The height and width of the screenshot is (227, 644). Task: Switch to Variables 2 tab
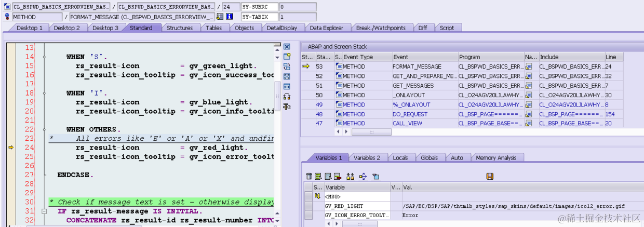(367, 158)
